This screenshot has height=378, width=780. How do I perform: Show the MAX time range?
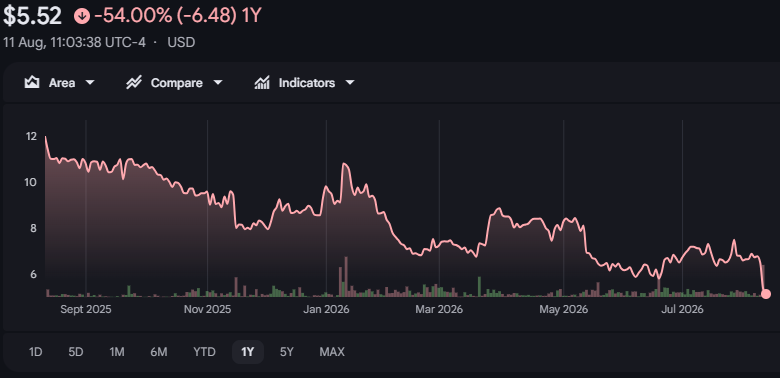tap(332, 352)
